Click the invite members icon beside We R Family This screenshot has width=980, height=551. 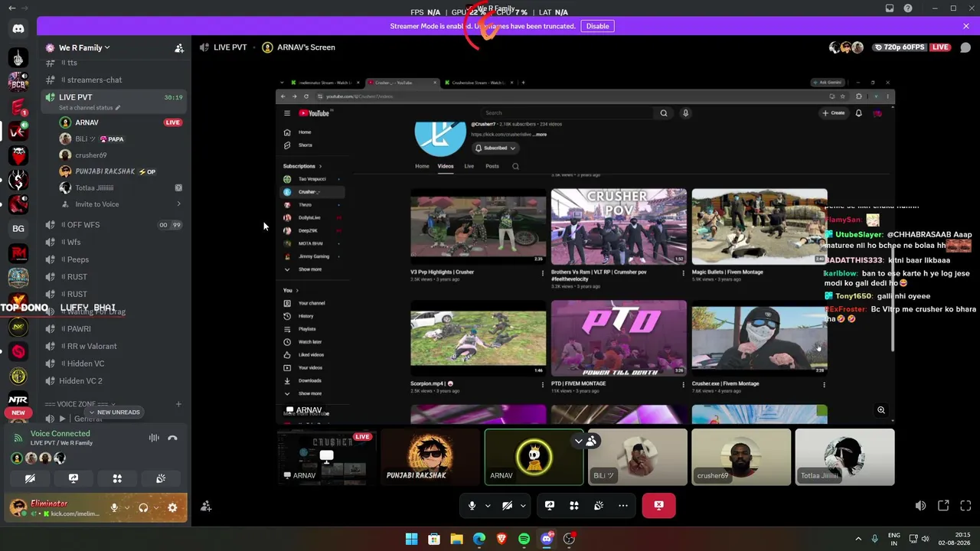click(179, 47)
